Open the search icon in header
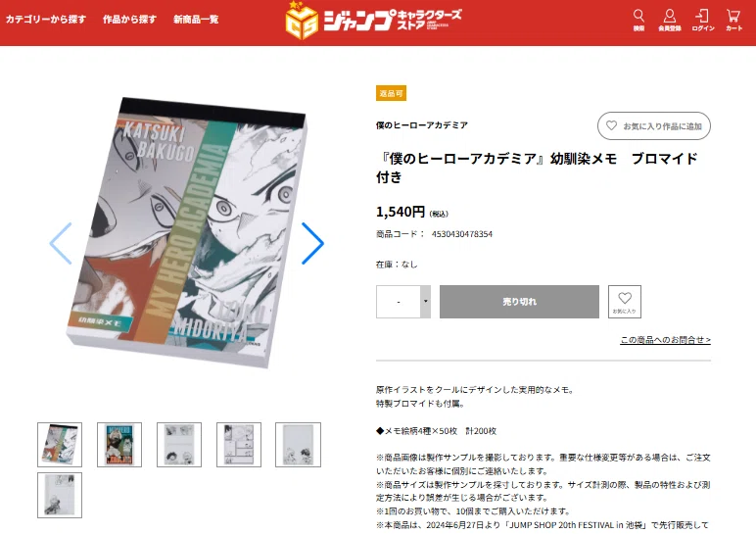Viewport: 756px width, 534px height. [x=638, y=21]
